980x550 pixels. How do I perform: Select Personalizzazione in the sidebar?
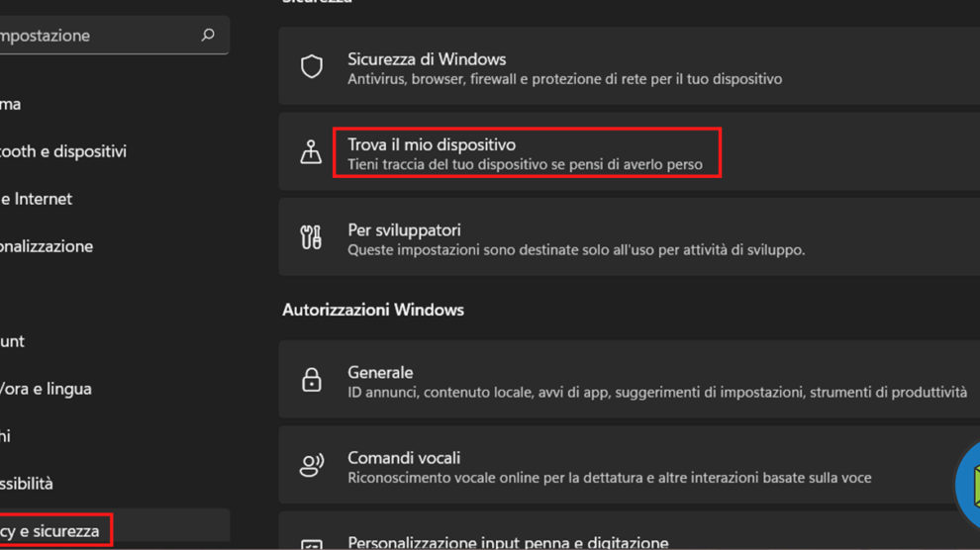pos(47,246)
